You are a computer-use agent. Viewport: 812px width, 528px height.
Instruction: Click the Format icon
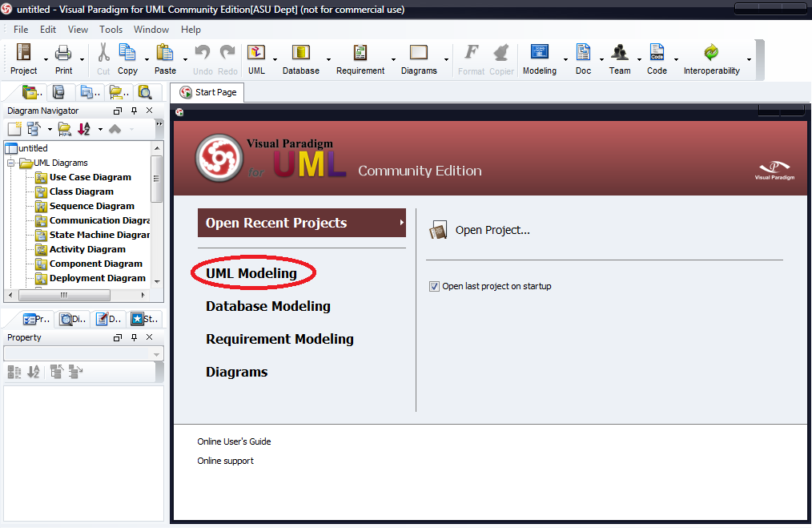point(471,53)
